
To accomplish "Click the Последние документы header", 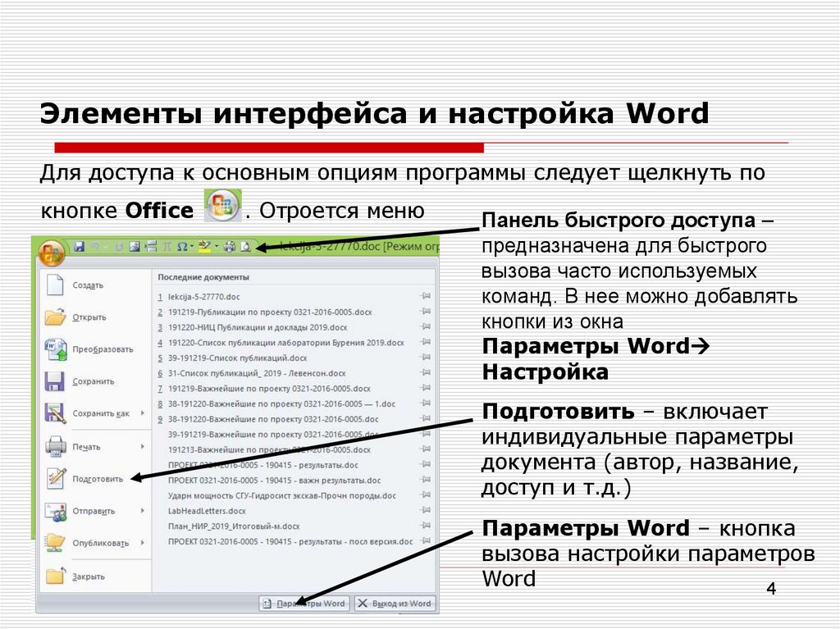I will tap(203, 277).
